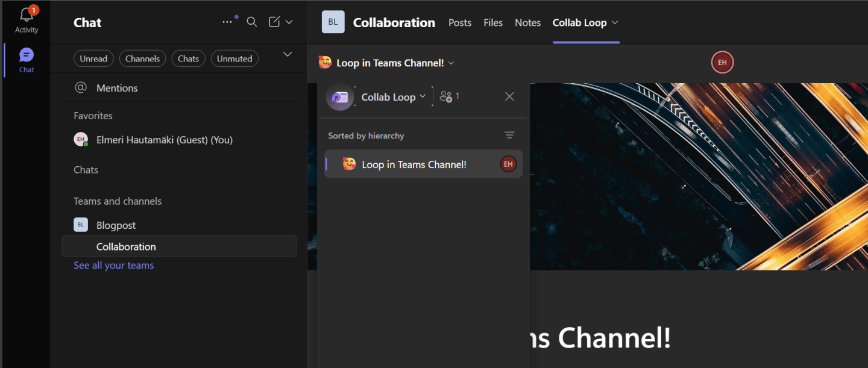
Task: Expand the Collab Loop workspace switcher
Action: 394,96
